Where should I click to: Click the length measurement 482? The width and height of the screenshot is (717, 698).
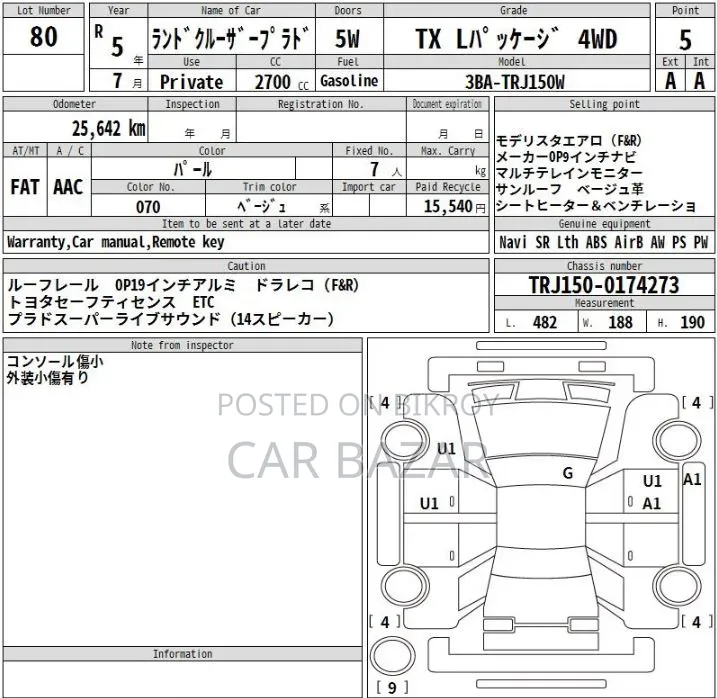click(545, 322)
